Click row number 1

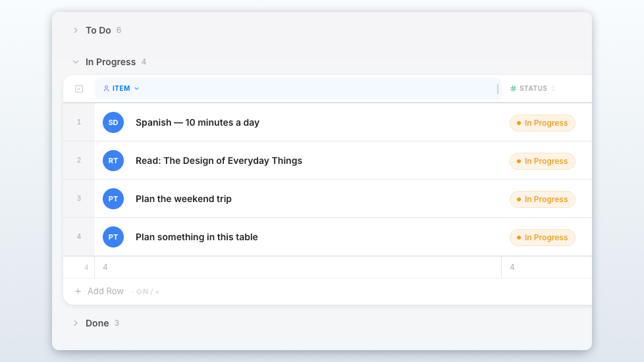click(x=79, y=122)
